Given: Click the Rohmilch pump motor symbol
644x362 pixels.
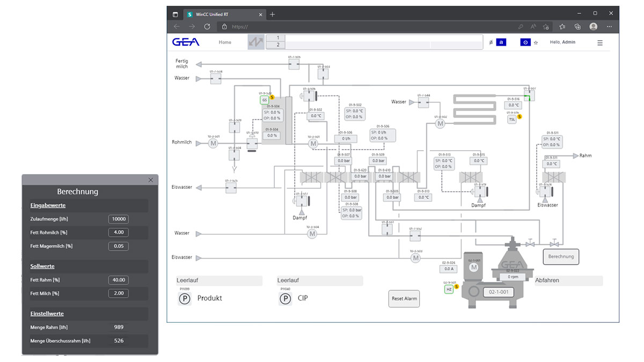Looking at the screenshot, I should (213, 143).
